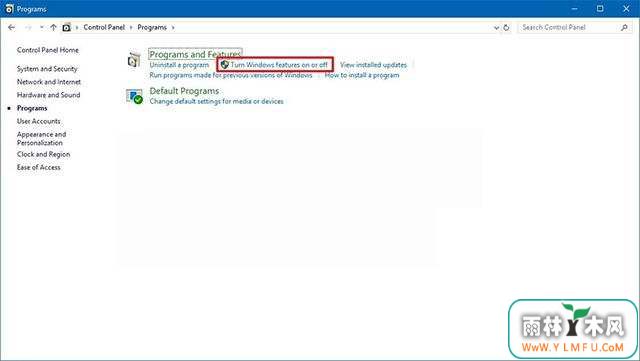The width and height of the screenshot is (640, 361).
Task: Open the address bar history dropdown
Action: tap(496, 28)
